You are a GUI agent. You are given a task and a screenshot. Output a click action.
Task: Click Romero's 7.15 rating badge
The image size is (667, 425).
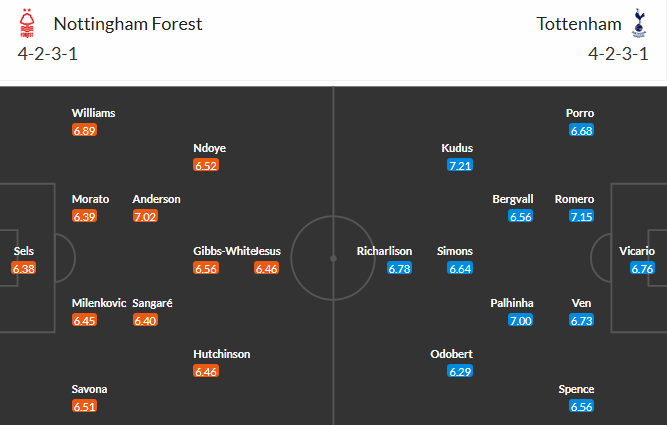tap(581, 216)
